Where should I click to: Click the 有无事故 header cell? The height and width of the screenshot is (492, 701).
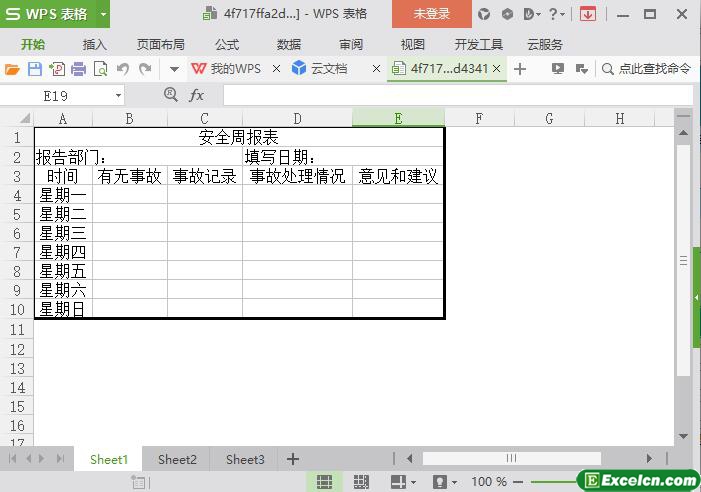130,176
